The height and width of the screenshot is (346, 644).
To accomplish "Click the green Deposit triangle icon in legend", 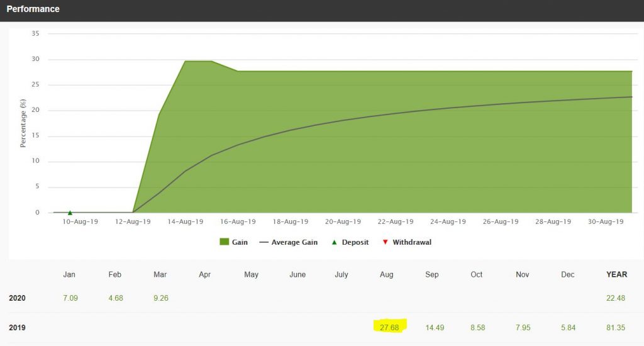I will click(335, 242).
